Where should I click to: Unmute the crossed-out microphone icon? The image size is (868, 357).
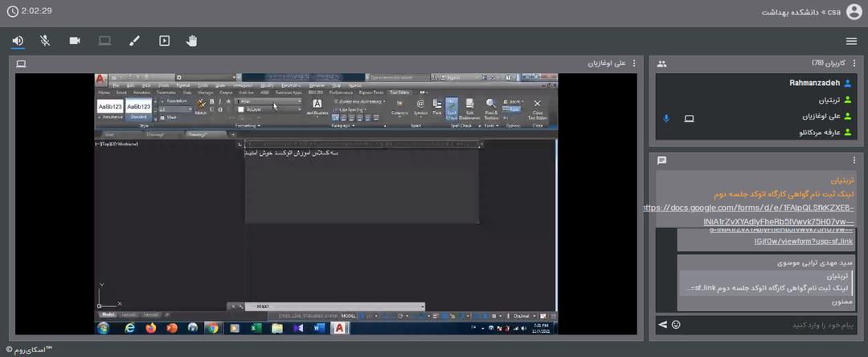tap(45, 41)
